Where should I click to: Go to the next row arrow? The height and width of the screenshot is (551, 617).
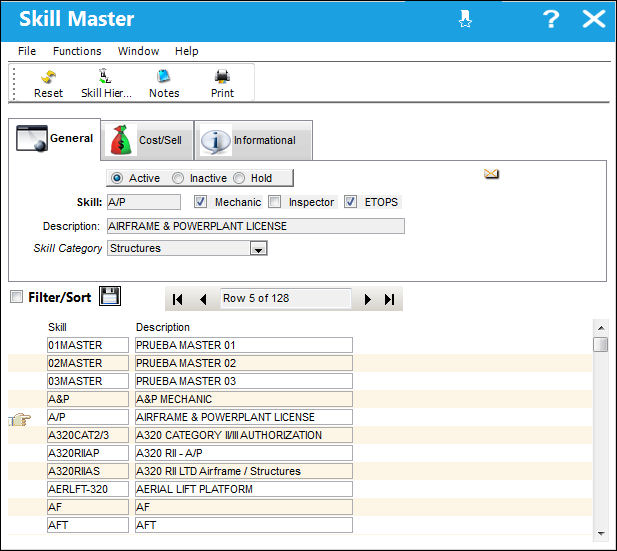[x=368, y=300]
